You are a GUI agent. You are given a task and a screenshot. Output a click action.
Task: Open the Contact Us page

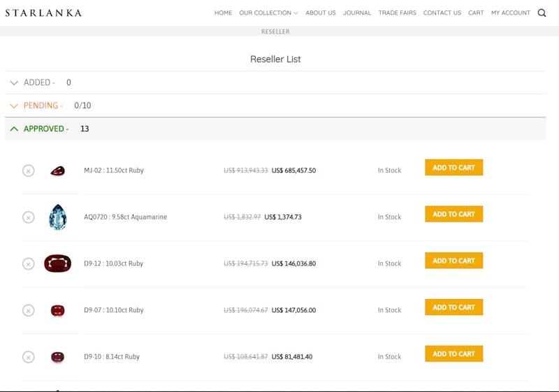442,13
